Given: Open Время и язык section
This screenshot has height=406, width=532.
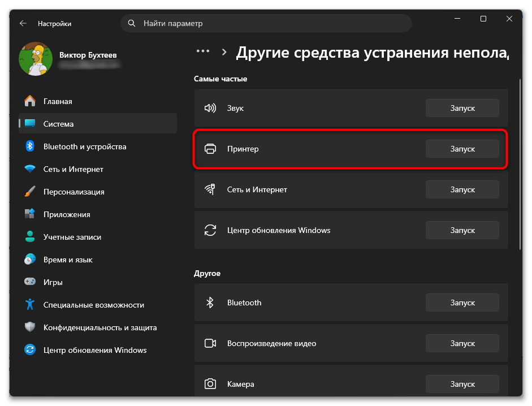Looking at the screenshot, I should (x=98, y=260).
